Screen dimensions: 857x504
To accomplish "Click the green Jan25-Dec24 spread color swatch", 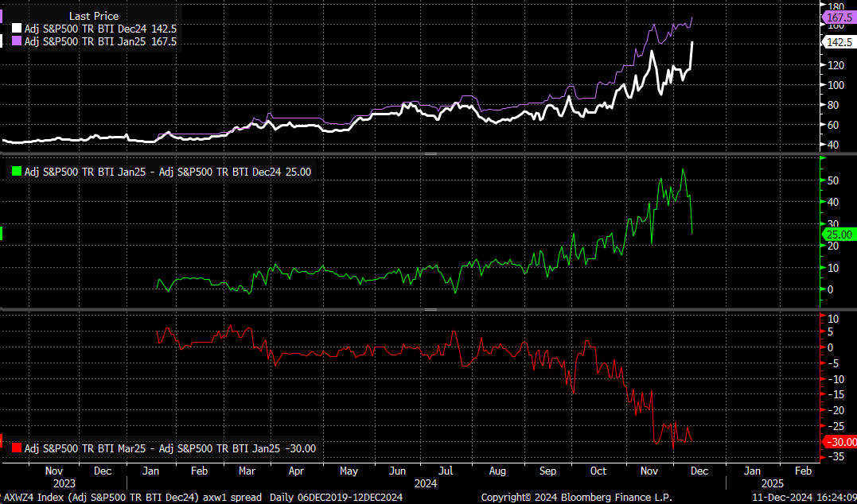I will (17, 172).
